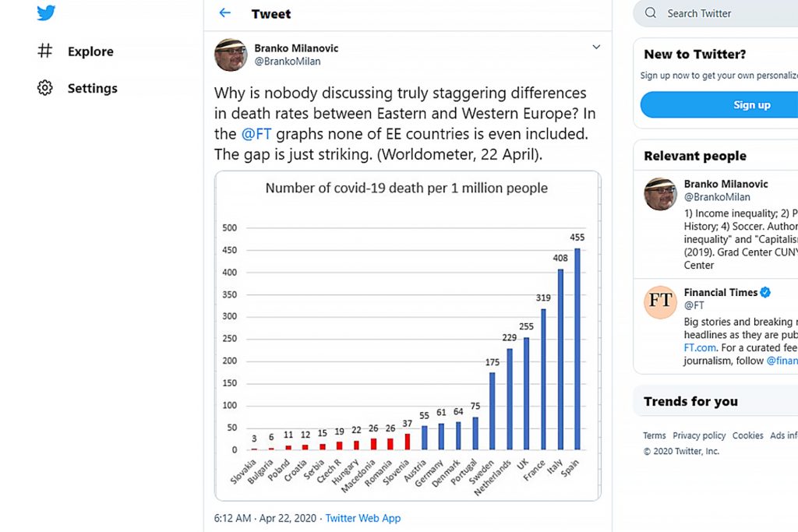Open Branko Milanovic's tweet avatar
798x532 pixels.
[231, 55]
